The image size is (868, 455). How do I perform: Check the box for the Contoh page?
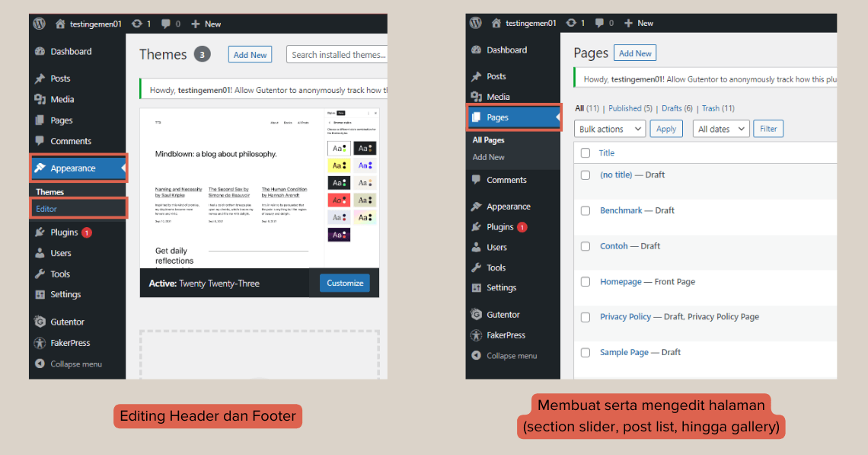(586, 246)
